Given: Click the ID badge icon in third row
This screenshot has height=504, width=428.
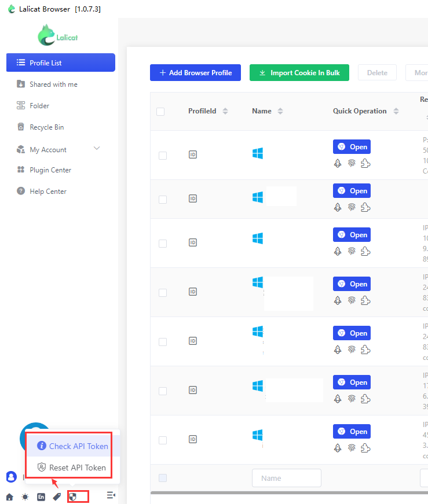Looking at the screenshot, I should point(193,242).
